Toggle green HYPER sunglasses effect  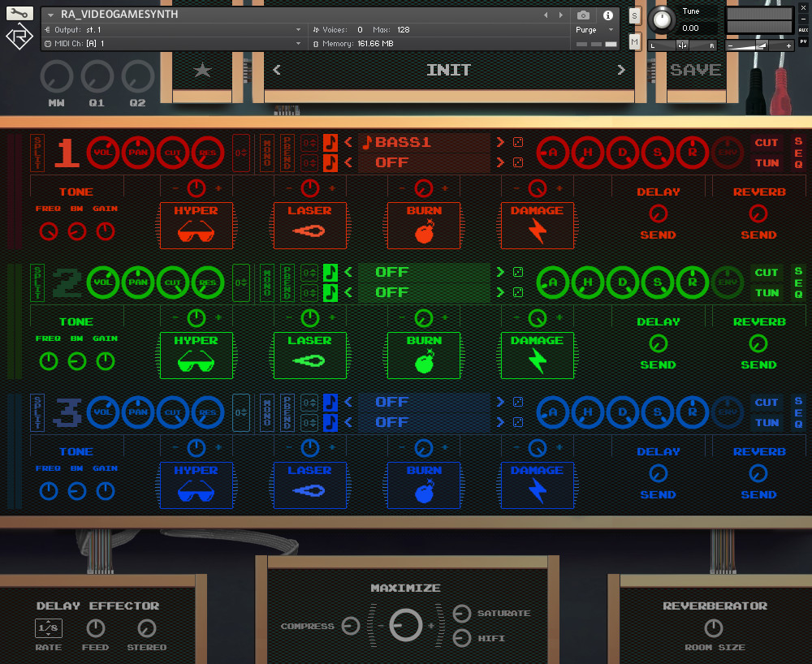197,356
